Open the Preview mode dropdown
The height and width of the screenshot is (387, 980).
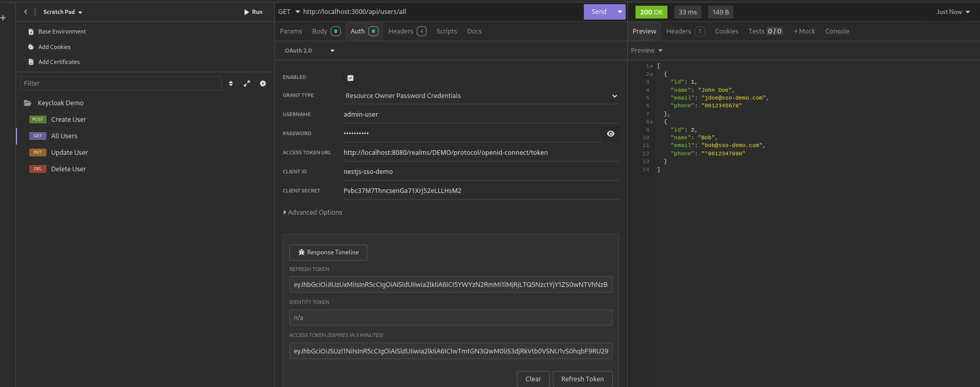point(647,51)
